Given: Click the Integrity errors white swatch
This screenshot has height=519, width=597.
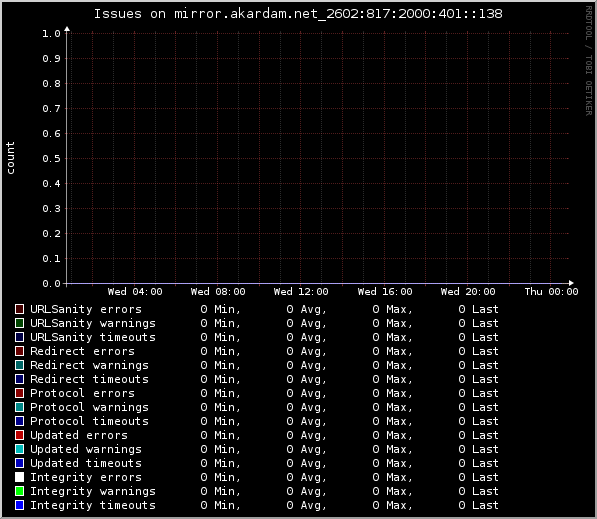Looking at the screenshot, I should coord(19,477).
